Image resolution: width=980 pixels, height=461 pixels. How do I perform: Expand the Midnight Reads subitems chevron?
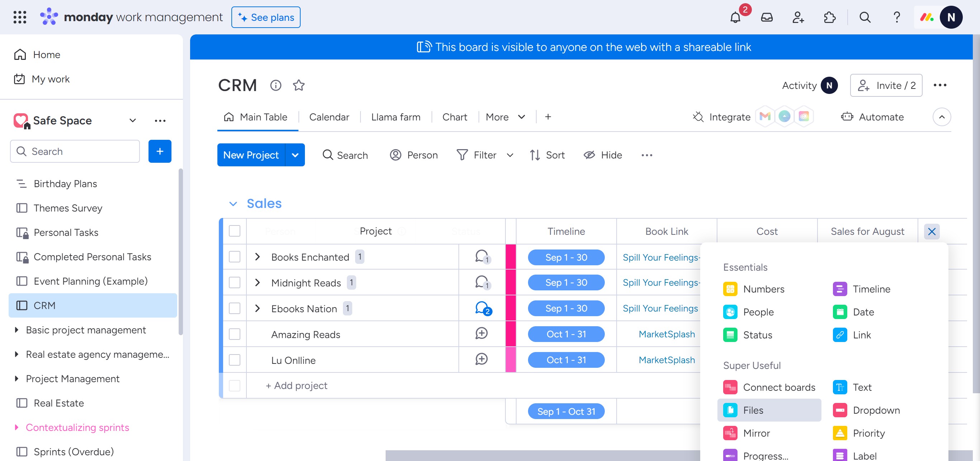[258, 282]
